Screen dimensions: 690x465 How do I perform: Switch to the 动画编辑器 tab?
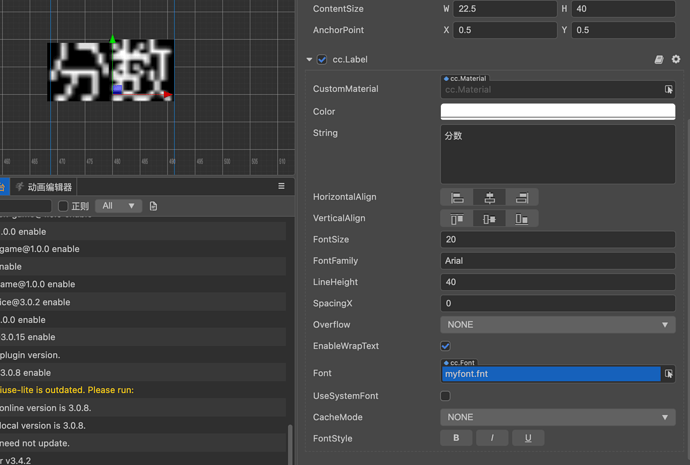[x=44, y=187]
